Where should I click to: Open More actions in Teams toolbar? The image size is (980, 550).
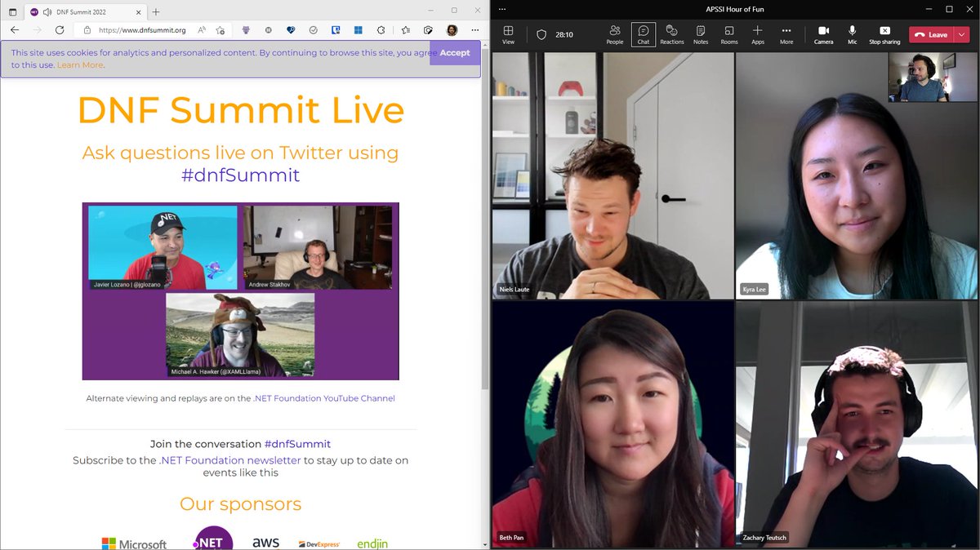click(786, 34)
